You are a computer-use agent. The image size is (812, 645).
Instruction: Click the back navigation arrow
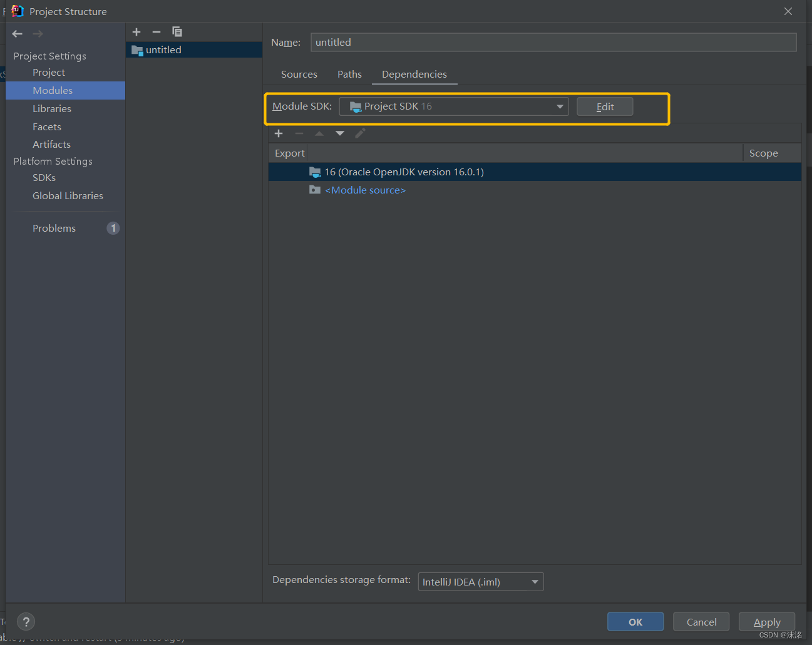(x=18, y=34)
